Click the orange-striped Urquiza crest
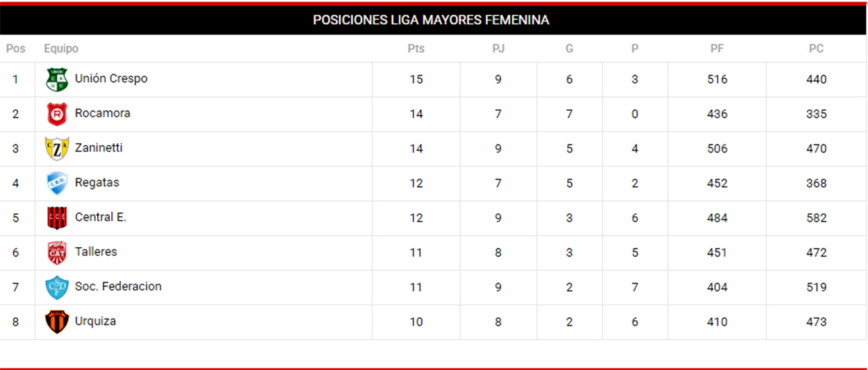The height and width of the screenshot is (370, 868). tap(57, 322)
